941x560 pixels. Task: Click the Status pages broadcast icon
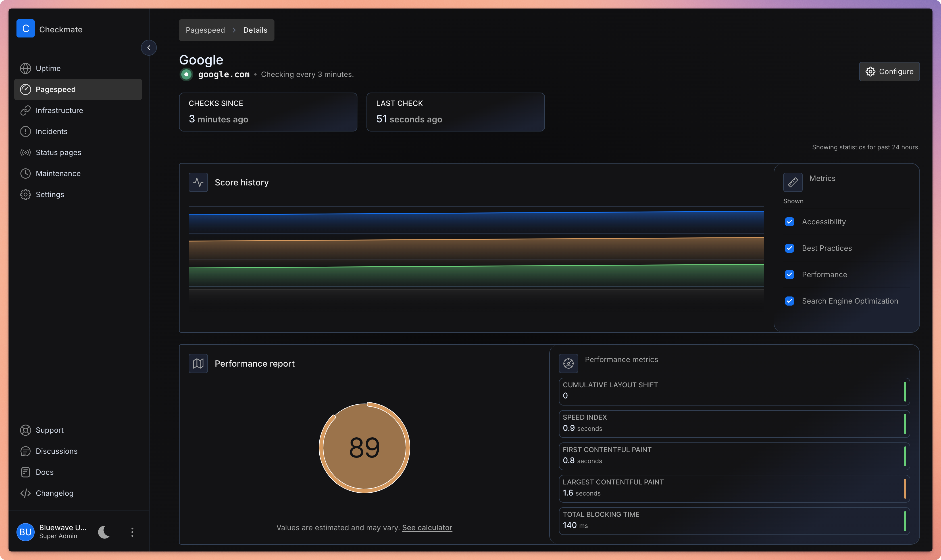click(25, 152)
